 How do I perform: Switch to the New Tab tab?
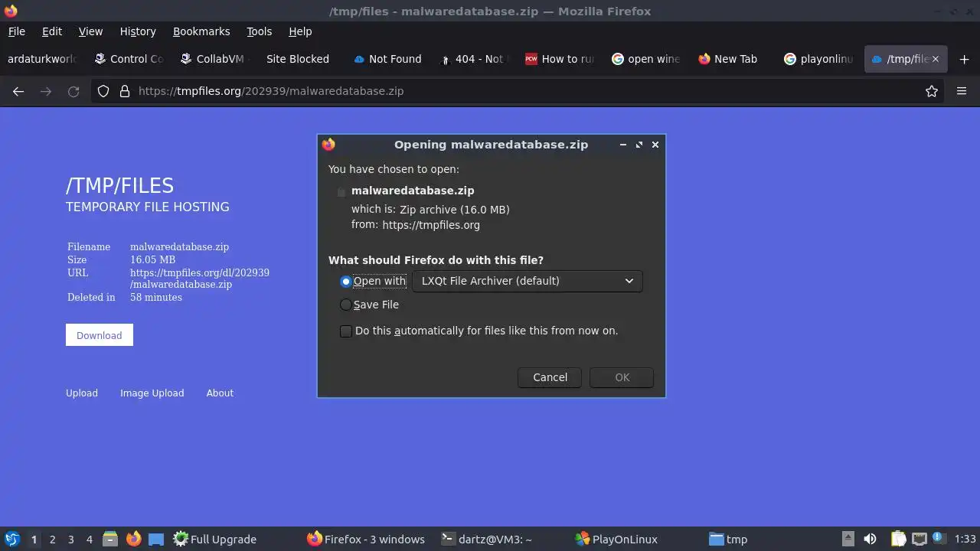(x=734, y=59)
